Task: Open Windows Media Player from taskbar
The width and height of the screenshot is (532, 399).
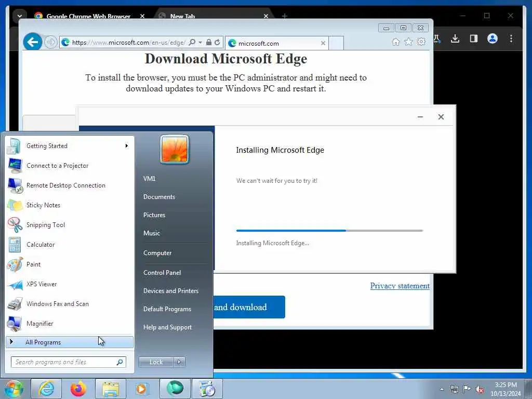Action: (142, 389)
